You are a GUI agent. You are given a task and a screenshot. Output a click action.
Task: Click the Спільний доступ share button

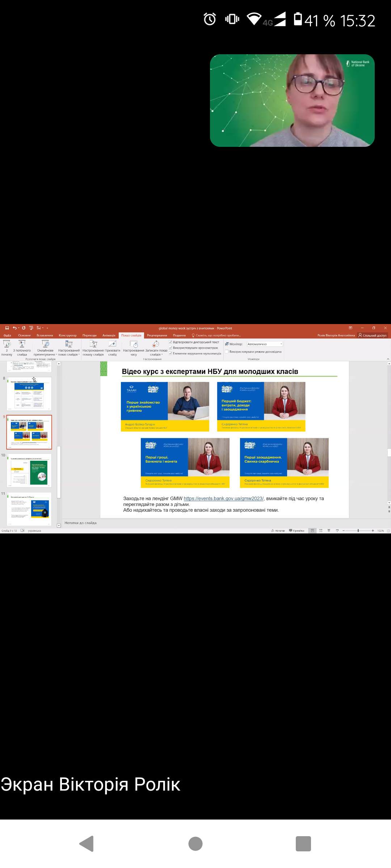[373, 336]
